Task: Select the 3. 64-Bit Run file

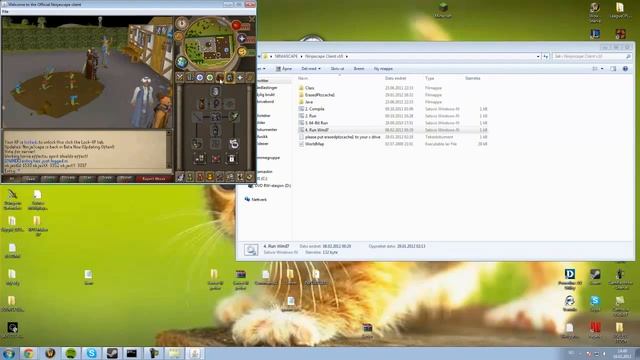Action: (316, 123)
